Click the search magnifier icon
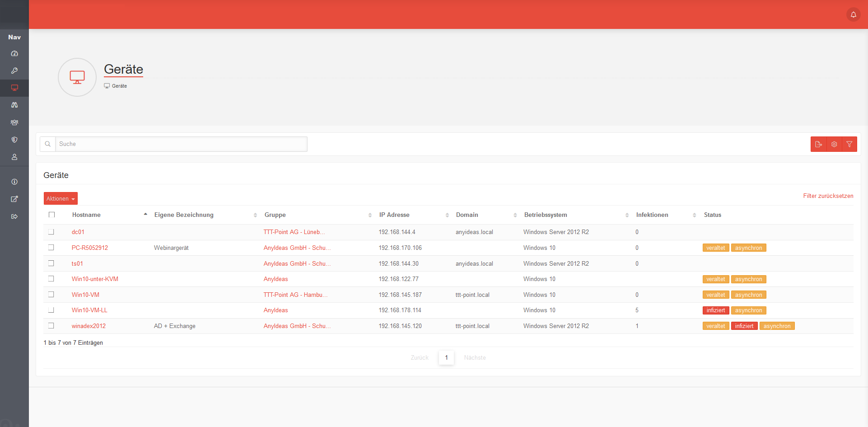Screen dimensions: 868x427 47,144
